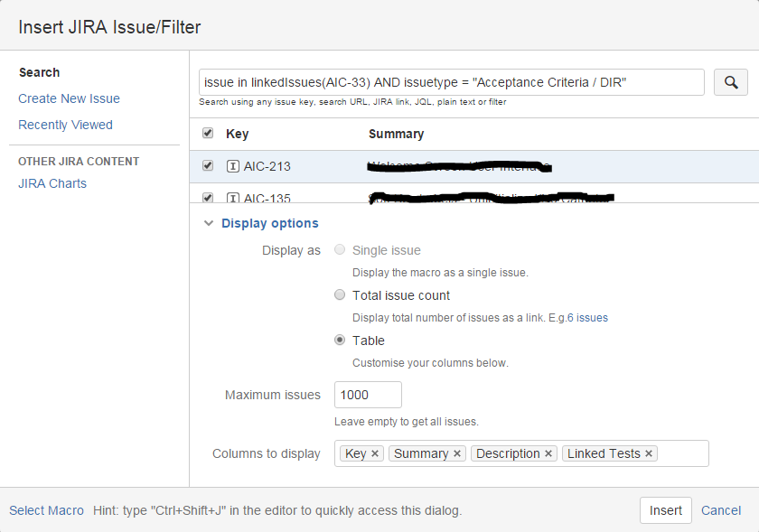759x532 pixels.
Task: Remove the Key column tag
Action: tap(375, 453)
